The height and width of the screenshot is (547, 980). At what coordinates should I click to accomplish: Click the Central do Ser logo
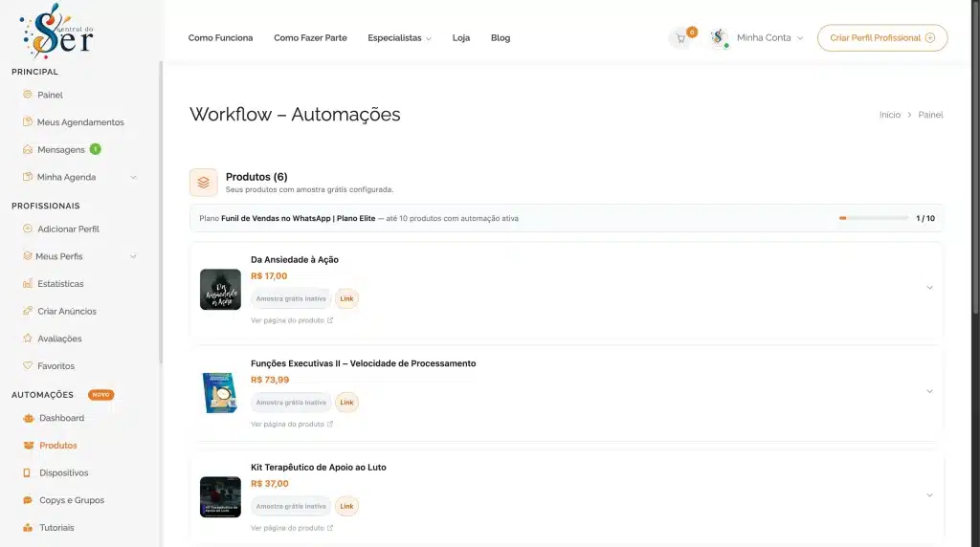pos(57,31)
